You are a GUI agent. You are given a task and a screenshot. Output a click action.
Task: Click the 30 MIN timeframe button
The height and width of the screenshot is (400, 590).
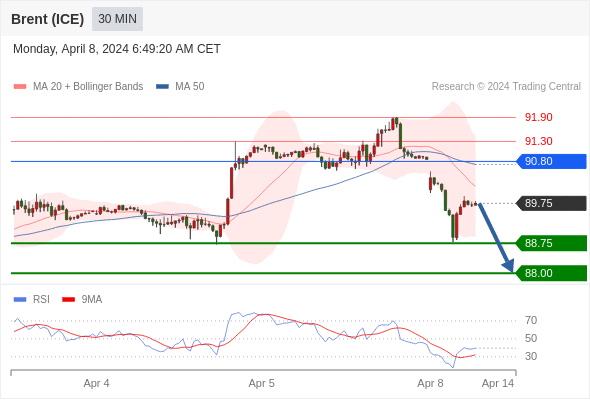[117, 19]
